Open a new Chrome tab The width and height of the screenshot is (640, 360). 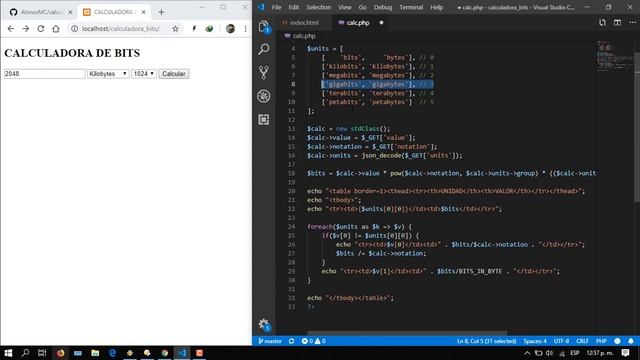coord(161,12)
